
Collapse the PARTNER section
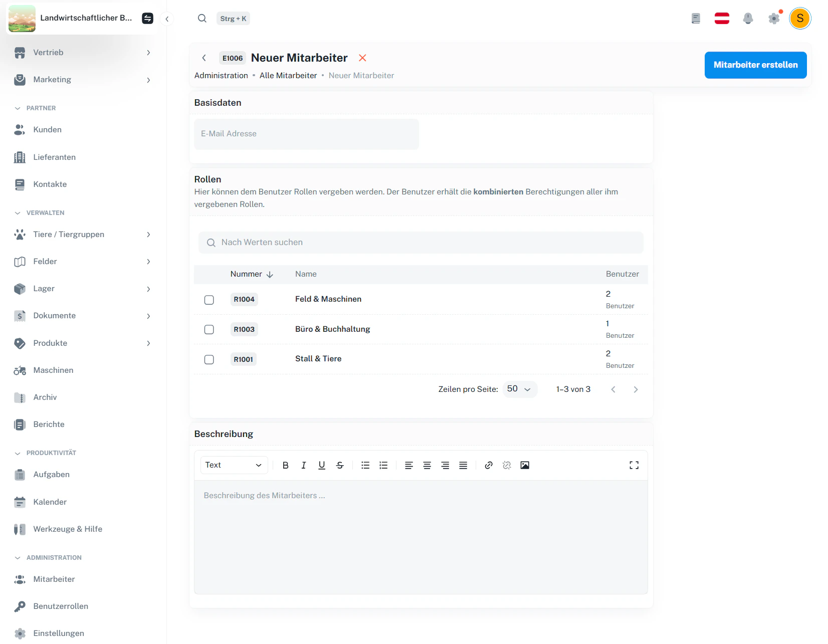point(35,108)
